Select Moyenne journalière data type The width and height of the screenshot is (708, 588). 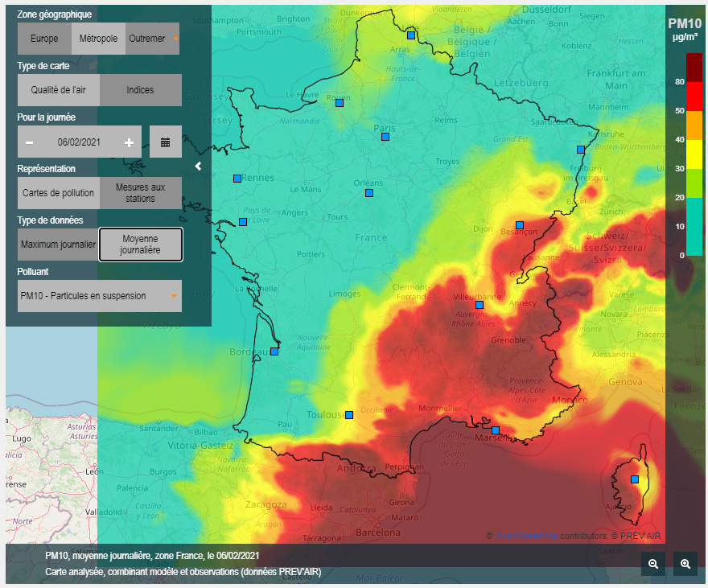[141, 245]
